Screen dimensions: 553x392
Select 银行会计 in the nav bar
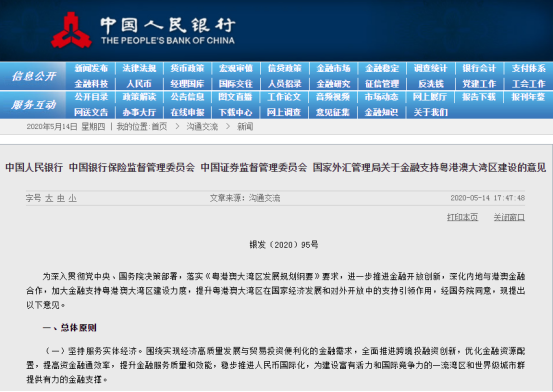pos(479,68)
